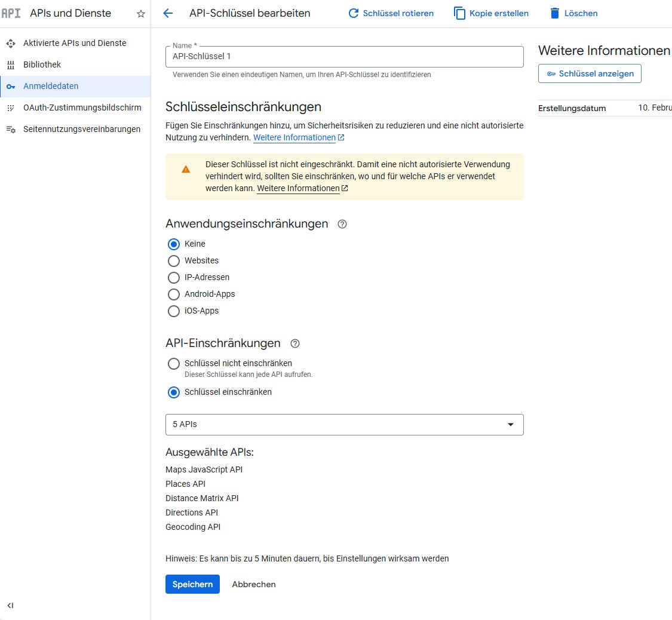Open help icon beside Anwendungseinschränkungen

click(342, 224)
